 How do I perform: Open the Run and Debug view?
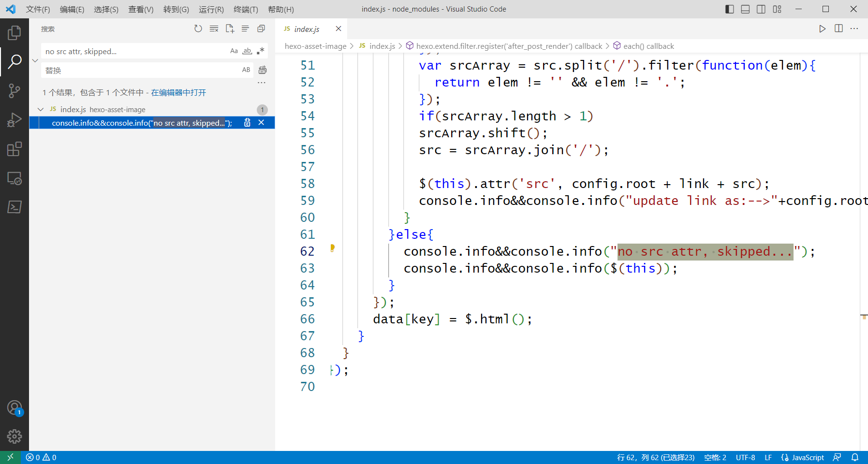(x=15, y=120)
